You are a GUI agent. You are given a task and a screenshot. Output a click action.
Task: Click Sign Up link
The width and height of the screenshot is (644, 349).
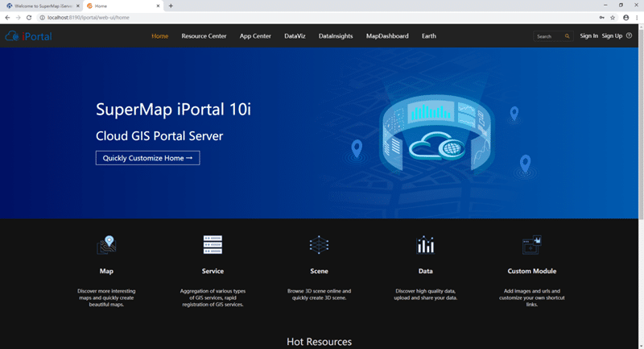point(612,35)
